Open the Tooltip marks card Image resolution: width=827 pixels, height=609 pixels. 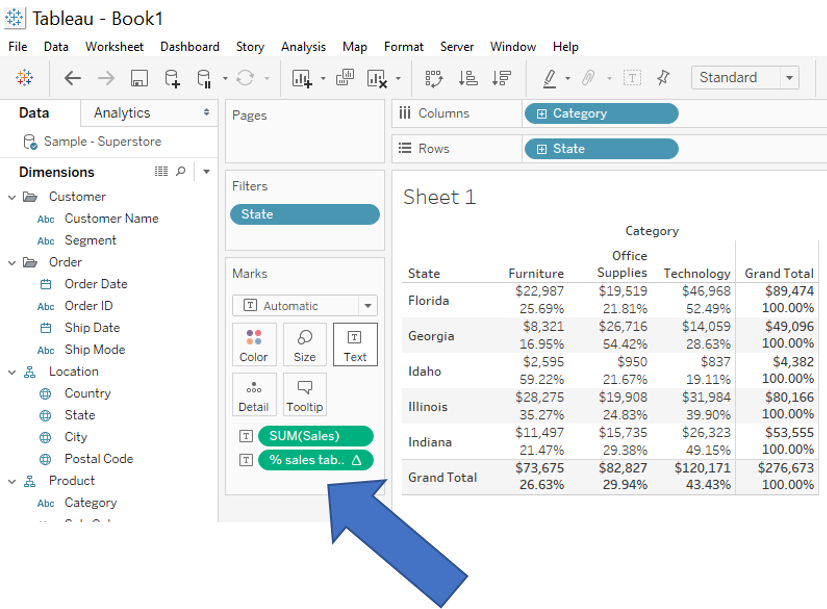304,394
